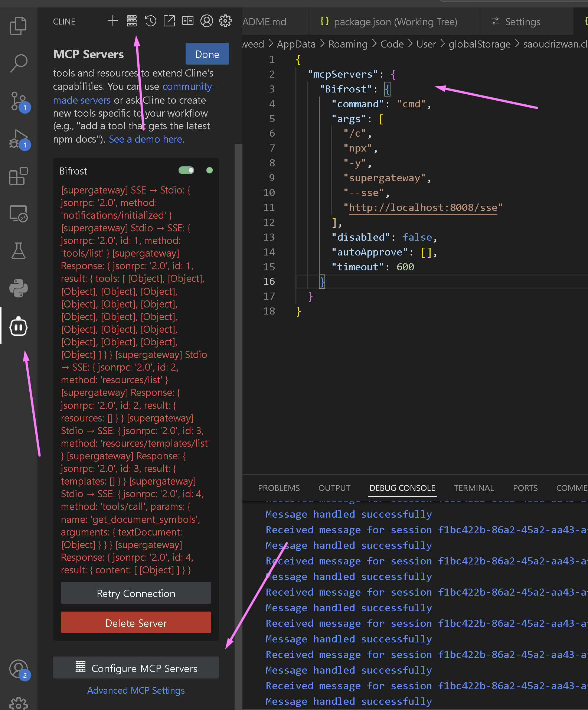
Task: Switch to the TERMINAL panel tab
Action: pos(473,488)
